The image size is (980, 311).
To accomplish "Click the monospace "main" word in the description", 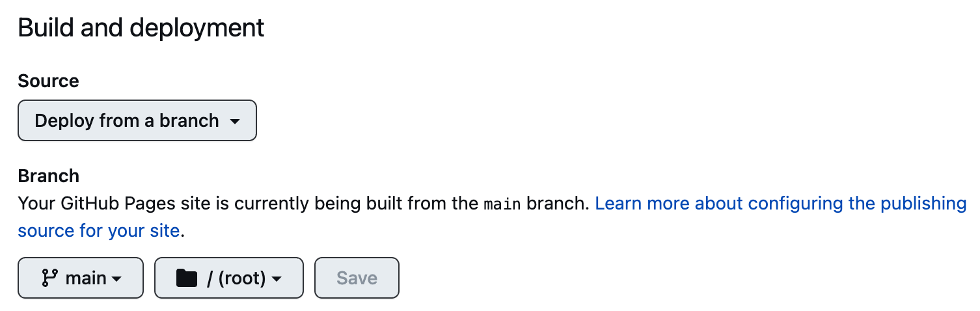I will [x=502, y=204].
